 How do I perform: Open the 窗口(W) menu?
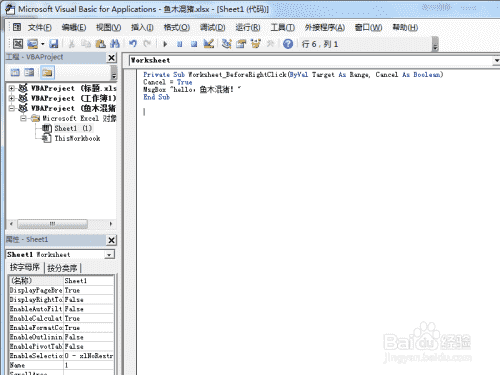[x=369, y=27]
